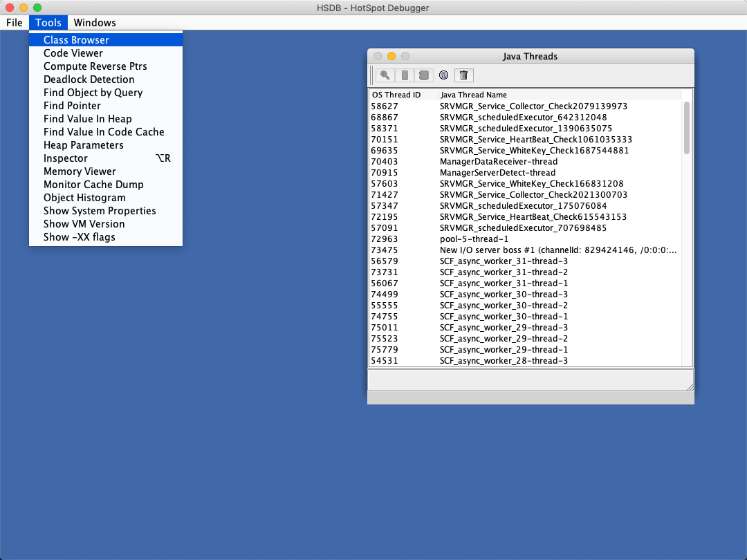This screenshot has height=560, width=747.
Task: Choose Class Browser from Tools menu
Action: [x=106, y=40]
